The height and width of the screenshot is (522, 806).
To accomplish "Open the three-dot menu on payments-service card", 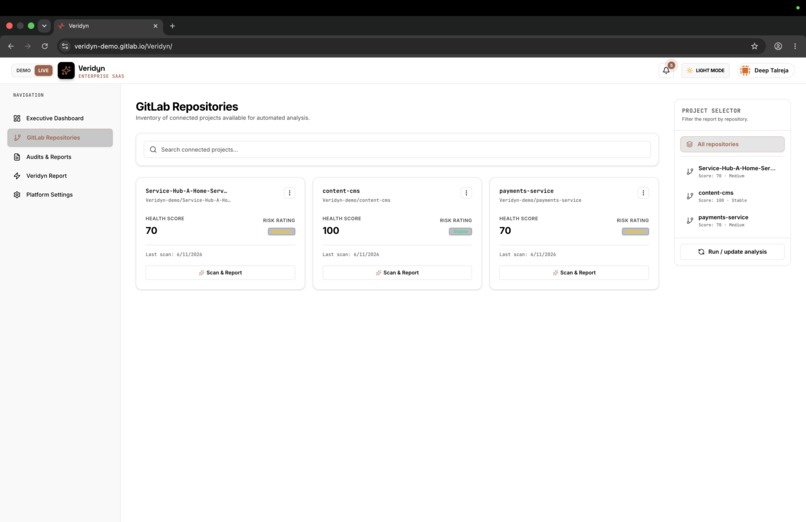I will click(x=643, y=193).
